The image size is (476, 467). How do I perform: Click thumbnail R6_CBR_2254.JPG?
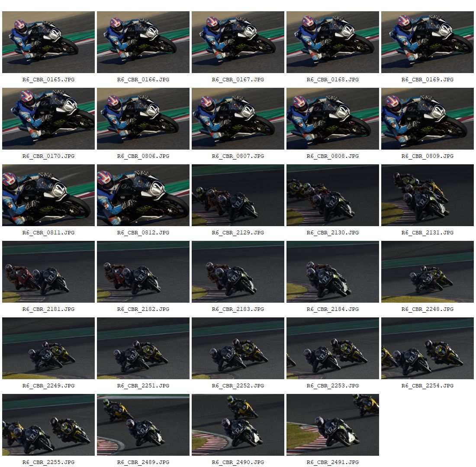(x=428, y=349)
